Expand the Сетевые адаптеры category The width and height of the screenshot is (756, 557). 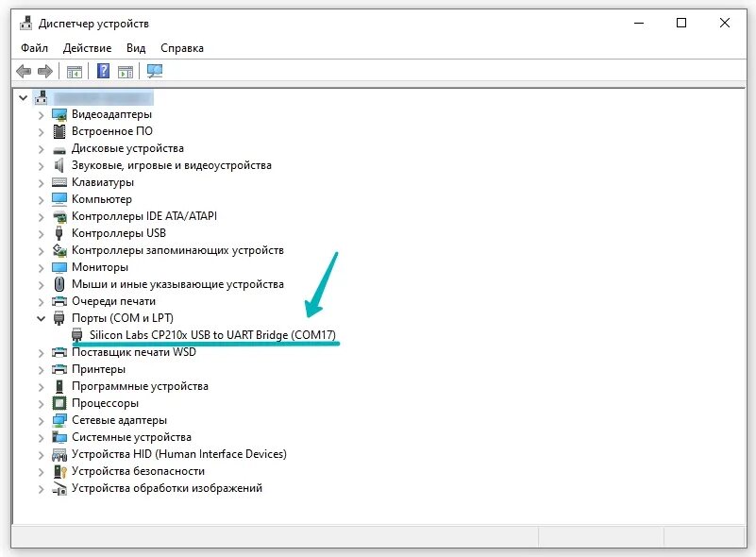click(41, 421)
